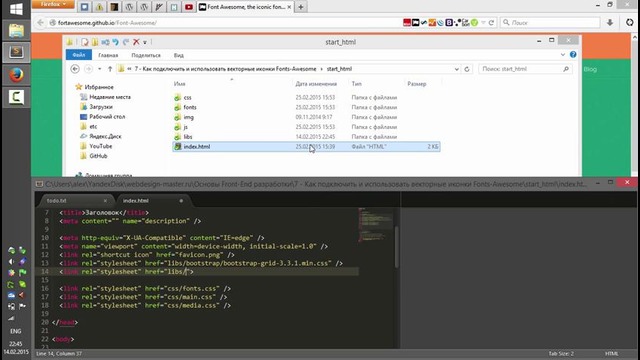Select the first WordPress pinned tab

[129, 7]
